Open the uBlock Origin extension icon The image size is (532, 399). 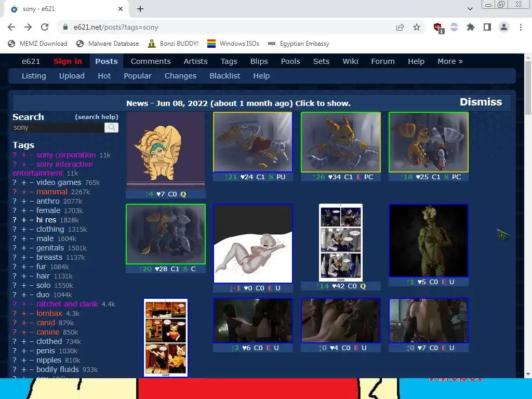438,28
